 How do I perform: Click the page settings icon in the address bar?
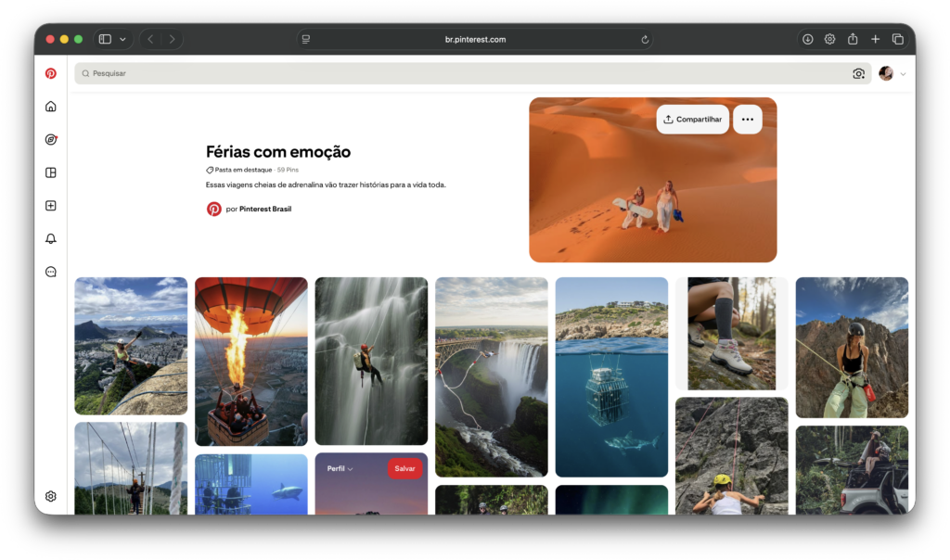(x=306, y=39)
